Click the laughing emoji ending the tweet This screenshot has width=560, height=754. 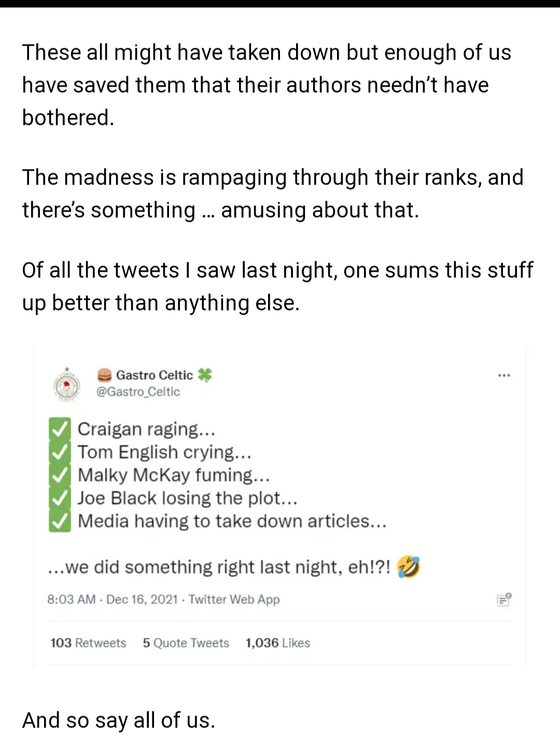(x=408, y=567)
